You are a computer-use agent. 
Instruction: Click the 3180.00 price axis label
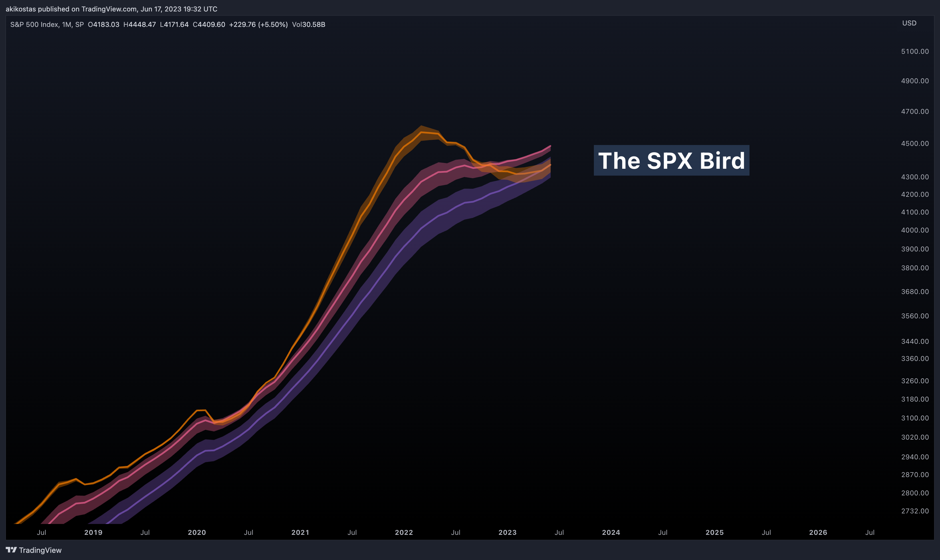(x=915, y=399)
